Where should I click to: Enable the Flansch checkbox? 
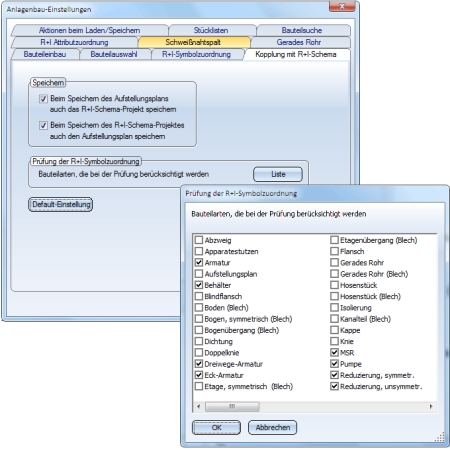coord(334,251)
